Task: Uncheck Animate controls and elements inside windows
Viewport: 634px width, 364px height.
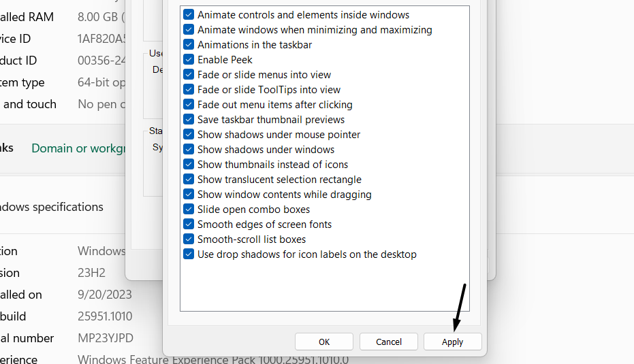Action: pyautogui.click(x=189, y=15)
